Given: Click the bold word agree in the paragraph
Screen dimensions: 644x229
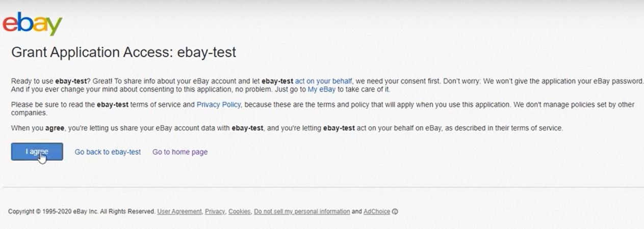Looking at the screenshot, I should tap(55, 128).
